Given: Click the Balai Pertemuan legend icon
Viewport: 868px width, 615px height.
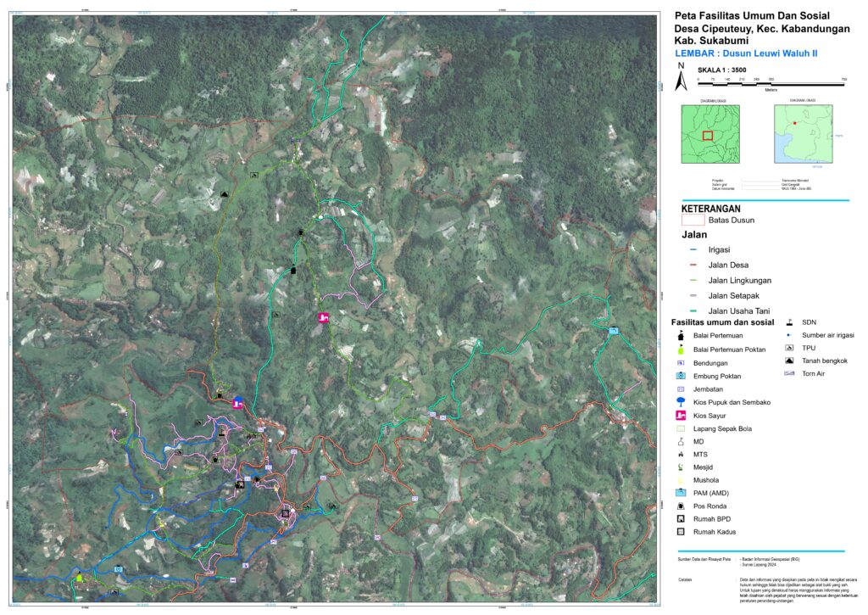Looking at the screenshot, I should click(681, 336).
